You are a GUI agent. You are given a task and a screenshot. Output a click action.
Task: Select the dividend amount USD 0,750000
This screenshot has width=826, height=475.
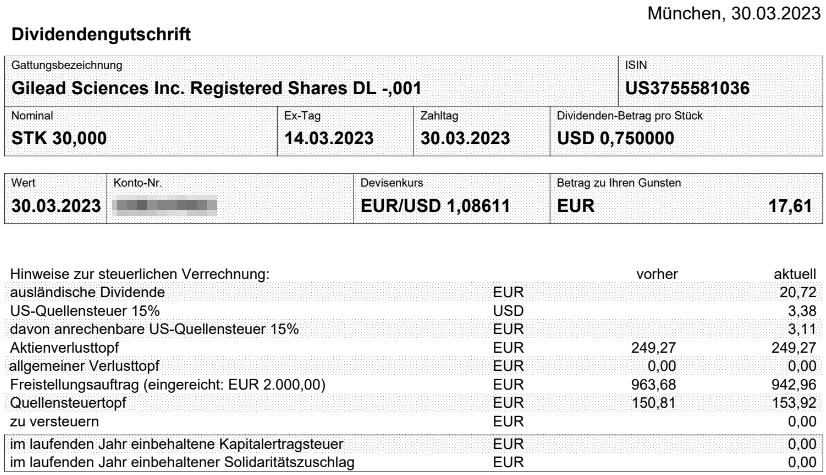[x=616, y=138]
